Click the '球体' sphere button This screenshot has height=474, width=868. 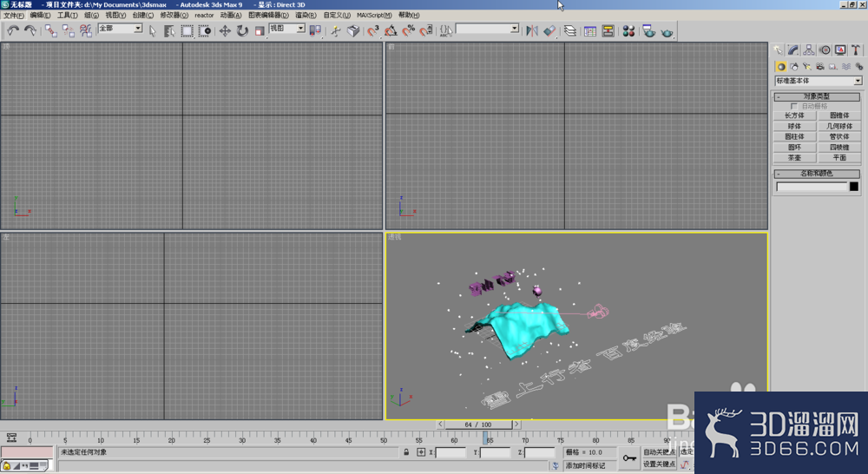point(794,126)
